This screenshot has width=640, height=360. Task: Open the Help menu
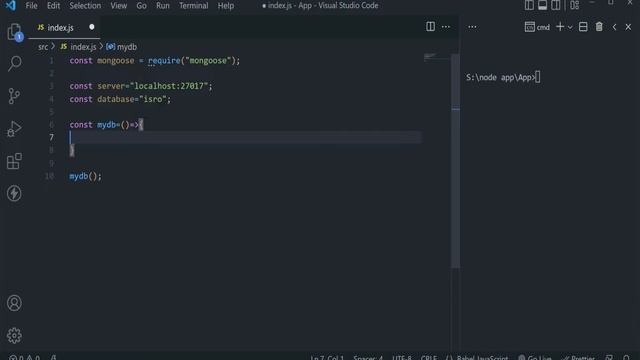tap(226, 6)
